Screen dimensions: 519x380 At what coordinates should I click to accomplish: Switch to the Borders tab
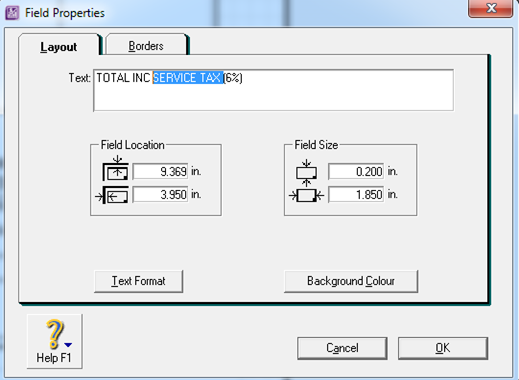[x=146, y=45]
